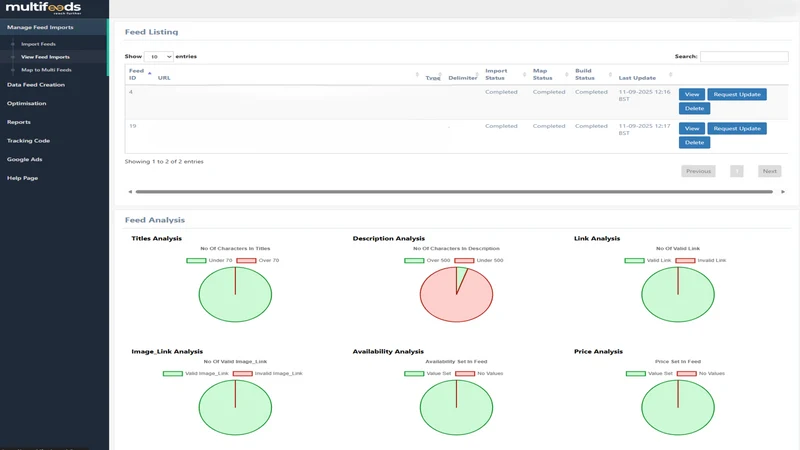Click the multifeeds logo
This screenshot has width=800, height=450.
(43, 8)
